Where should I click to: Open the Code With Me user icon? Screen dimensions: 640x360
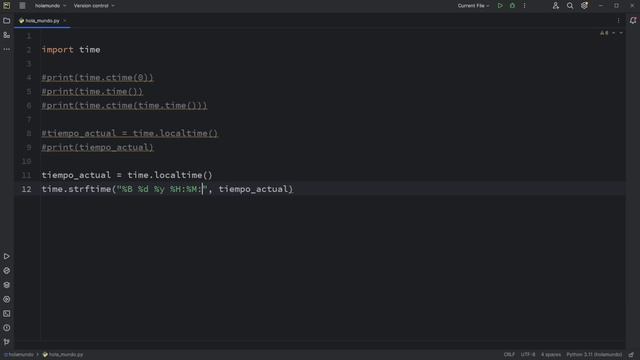pos(556,6)
